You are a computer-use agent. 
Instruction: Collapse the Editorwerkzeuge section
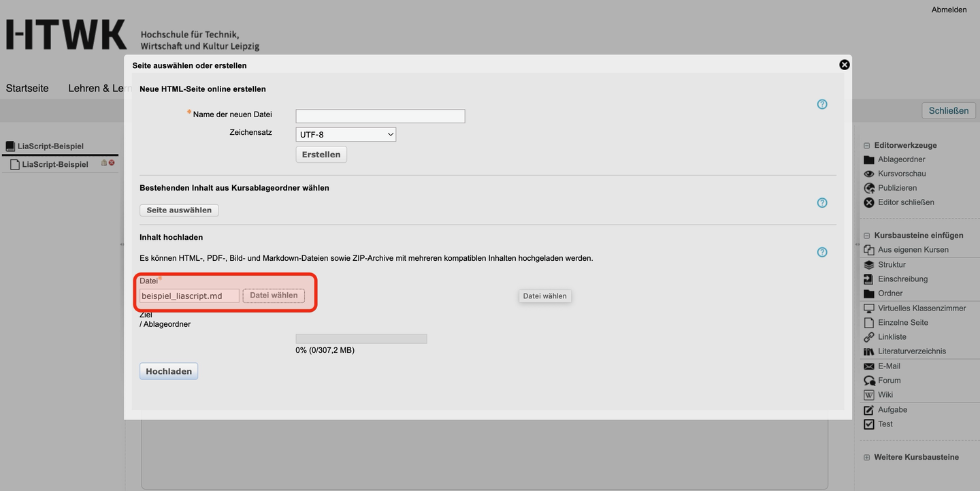[x=866, y=146]
